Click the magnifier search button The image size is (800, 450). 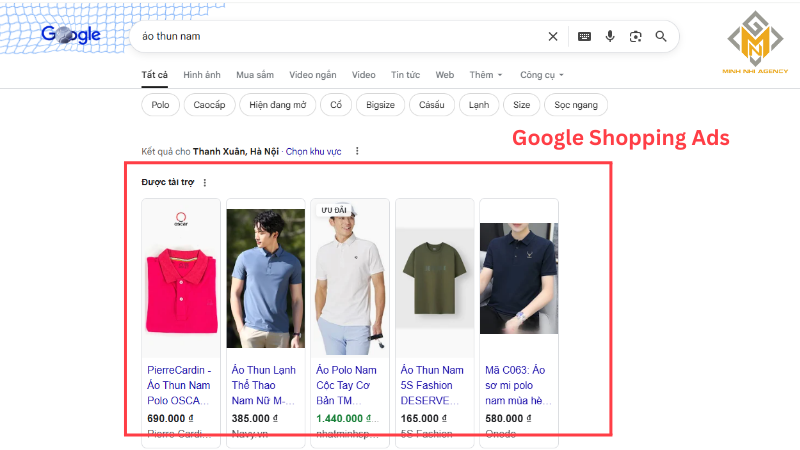click(x=661, y=36)
